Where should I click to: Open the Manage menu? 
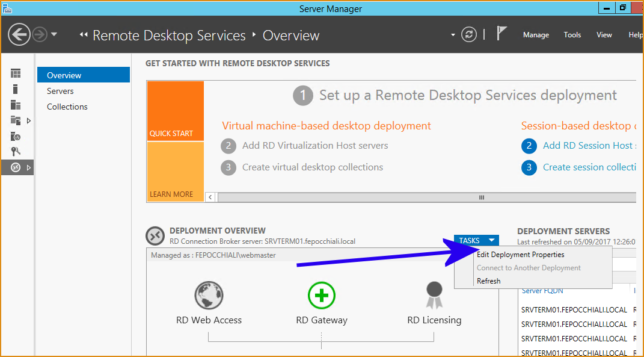tap(536, 35)
